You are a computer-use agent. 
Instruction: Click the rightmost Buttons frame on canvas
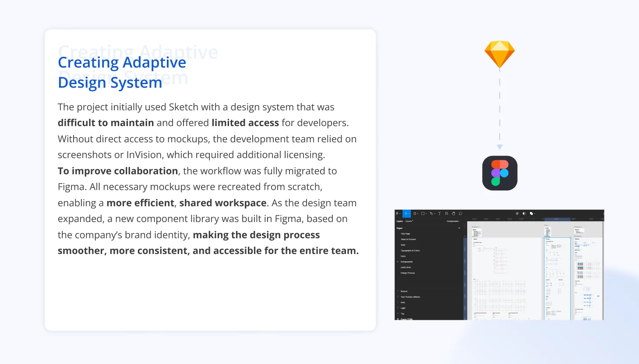tap(588, 279)
